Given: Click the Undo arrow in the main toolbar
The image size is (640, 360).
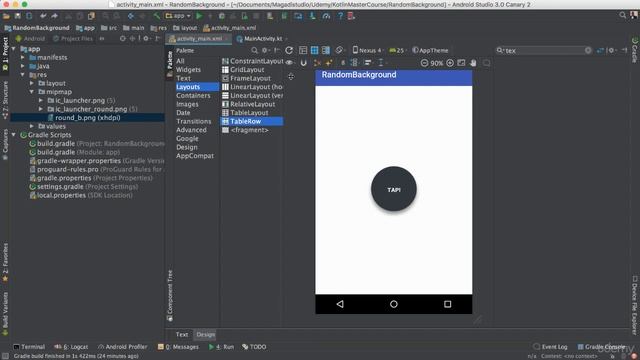Looking at the screenshot, I should (x=43, y=16).
